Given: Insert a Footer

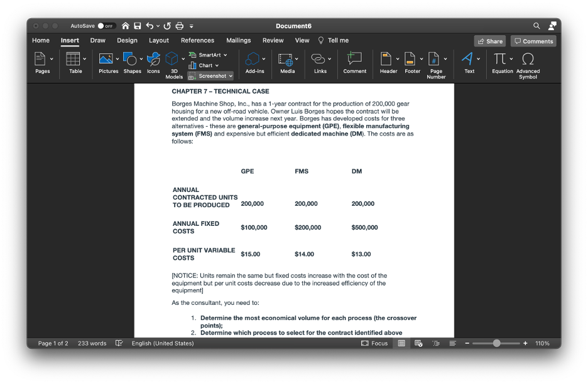Looking at the screenshot, I should (413, 63).
